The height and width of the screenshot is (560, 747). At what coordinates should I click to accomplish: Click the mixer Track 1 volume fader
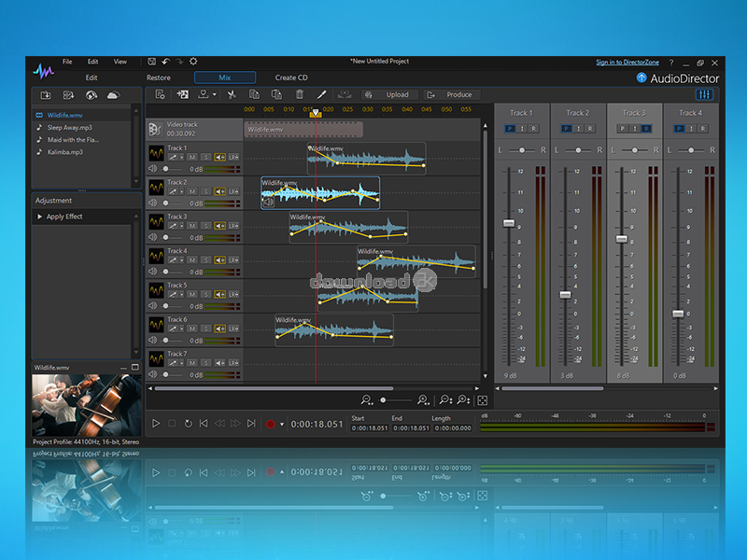(509, 223)
